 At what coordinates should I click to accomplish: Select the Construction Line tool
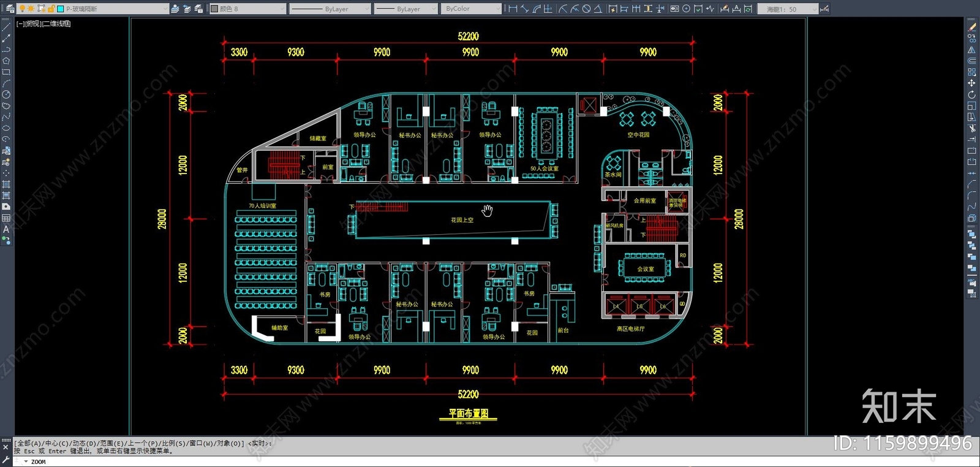[x=6, y=37]
